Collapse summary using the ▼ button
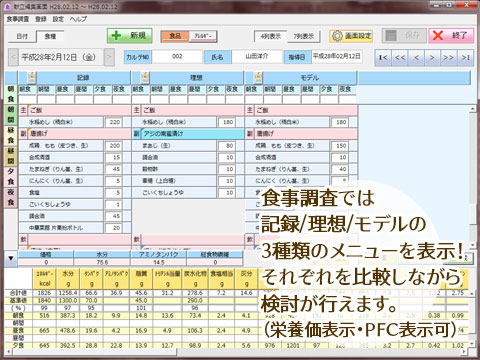Screen dimensions: 480x360 (11, 258)
